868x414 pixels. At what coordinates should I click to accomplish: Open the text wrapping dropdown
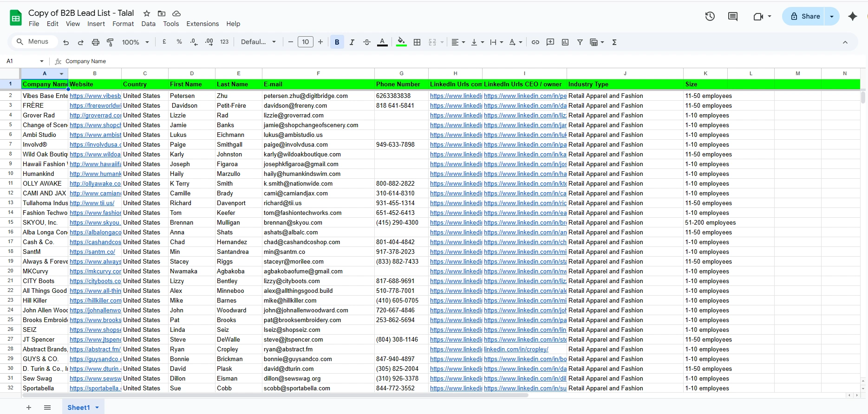point(496,42)
